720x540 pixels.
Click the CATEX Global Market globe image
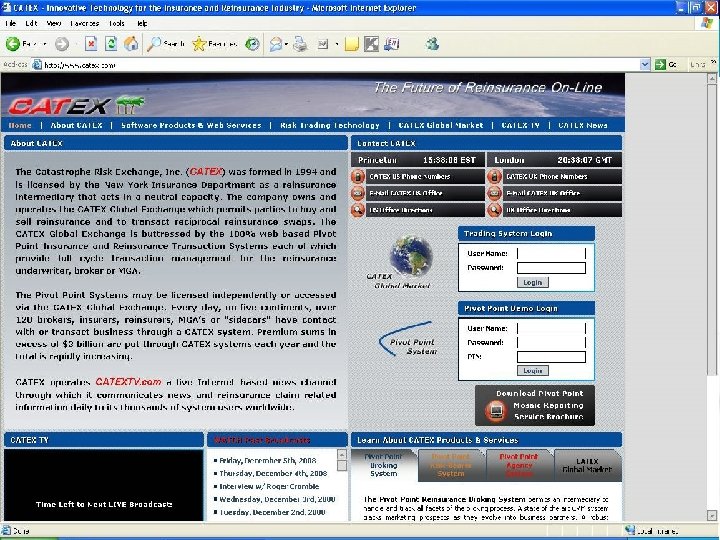411,255
